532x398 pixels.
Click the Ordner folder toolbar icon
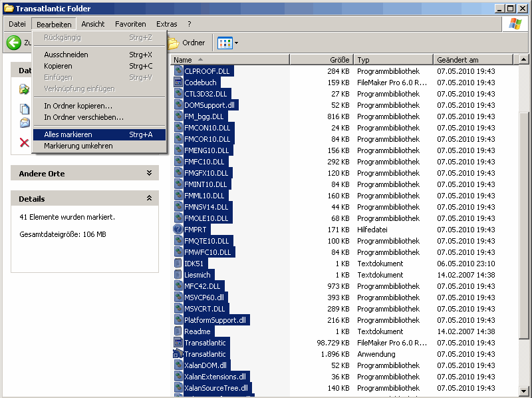174,43
